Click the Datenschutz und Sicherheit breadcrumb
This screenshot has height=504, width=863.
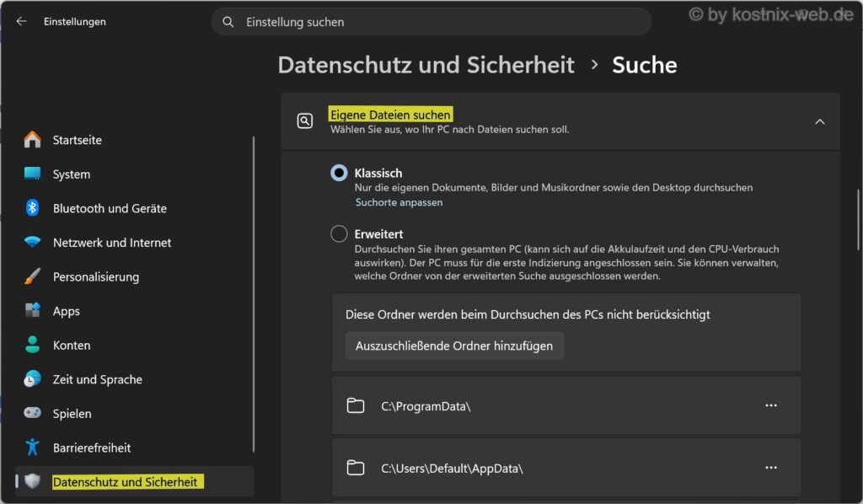[x=426, y=65]
